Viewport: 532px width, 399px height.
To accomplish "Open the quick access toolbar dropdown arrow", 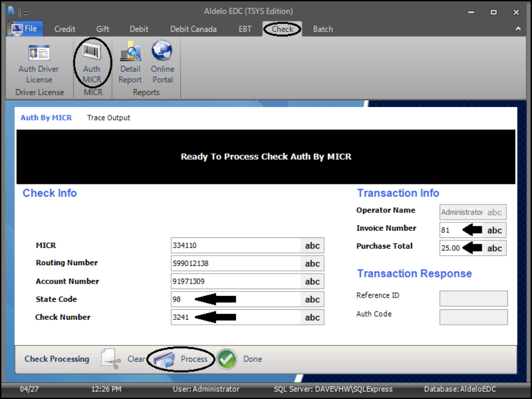I will point(26,13).
